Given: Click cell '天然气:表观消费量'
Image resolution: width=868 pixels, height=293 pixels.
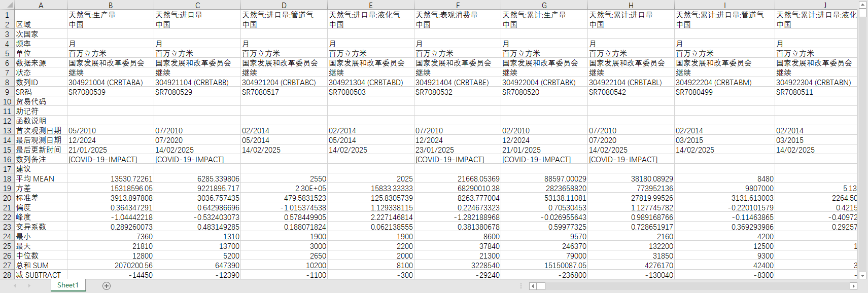Looking at the screenshot, I should coord(458,15).
